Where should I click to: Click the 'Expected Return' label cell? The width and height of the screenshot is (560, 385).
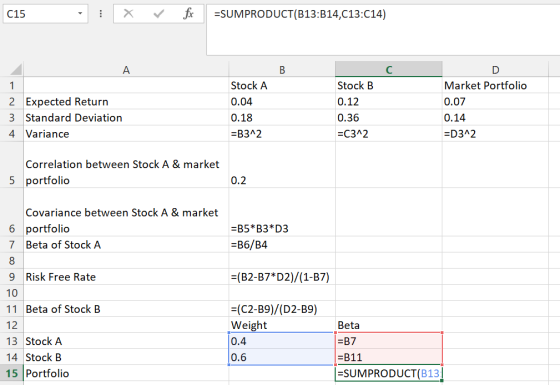tap(126, 101)
